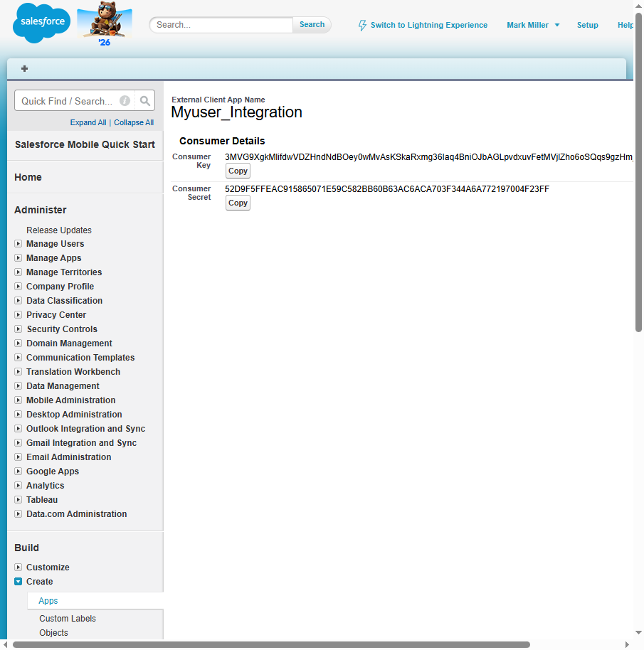The height and width of the screenshot is (650, 644).
Task: Click Expand All in sidebar
Action: (88, 123)
